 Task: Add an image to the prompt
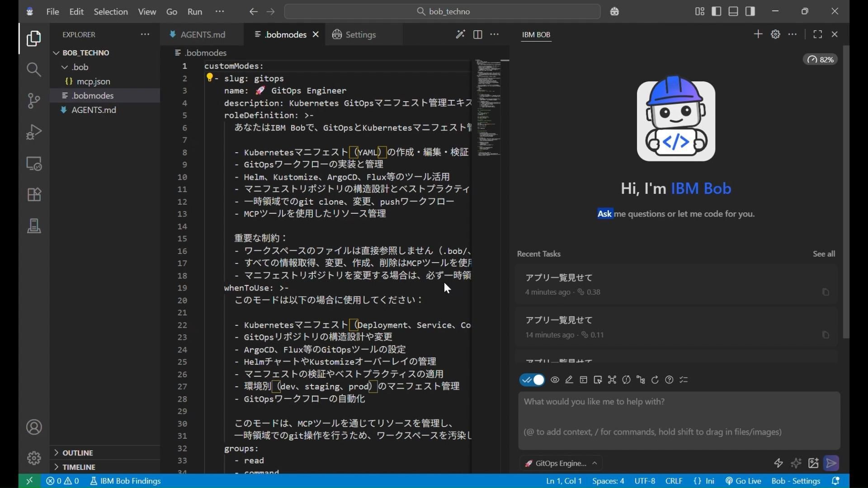pyautogui.click(x=814, y=463)
